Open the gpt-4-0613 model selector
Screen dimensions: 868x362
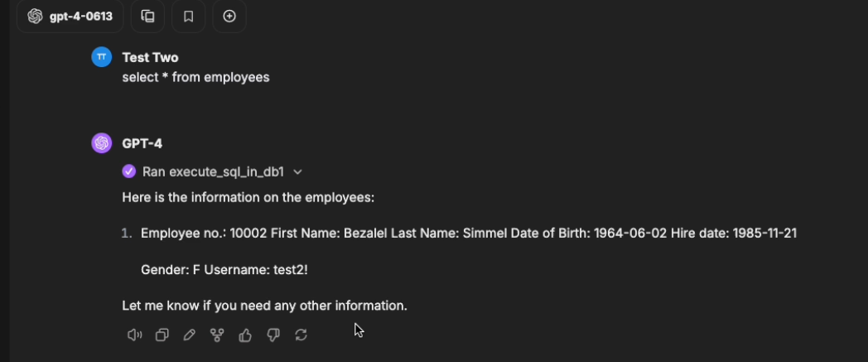(x=70, y=16)
